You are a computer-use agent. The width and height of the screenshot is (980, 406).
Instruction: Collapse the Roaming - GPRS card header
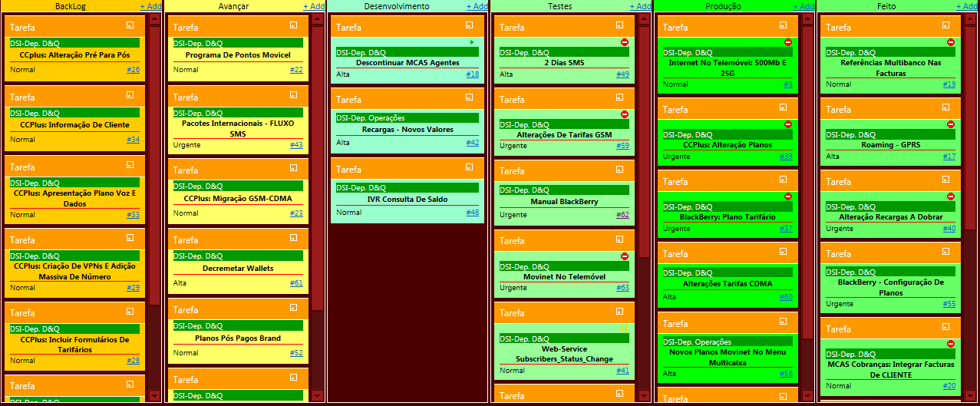(x=946, y=107)
